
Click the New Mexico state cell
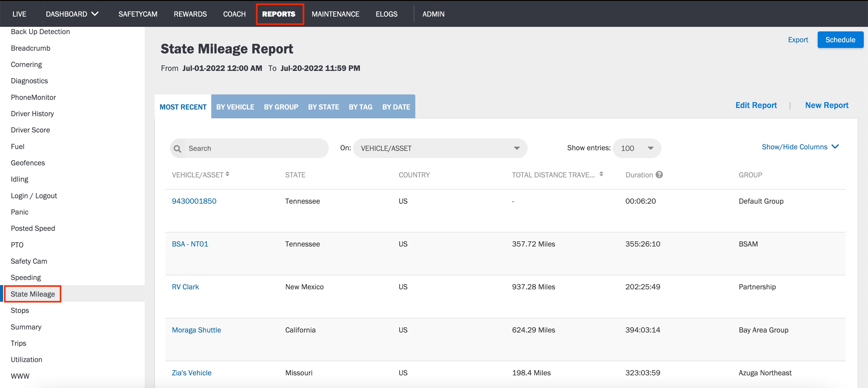304,287
